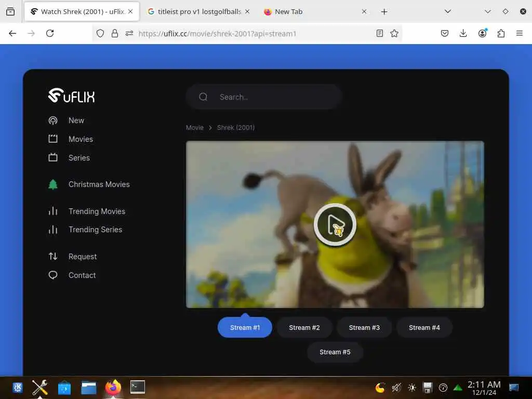Toggle night light tray icon
The width and height of the screenshot is (532, 399).
(380, 387)
